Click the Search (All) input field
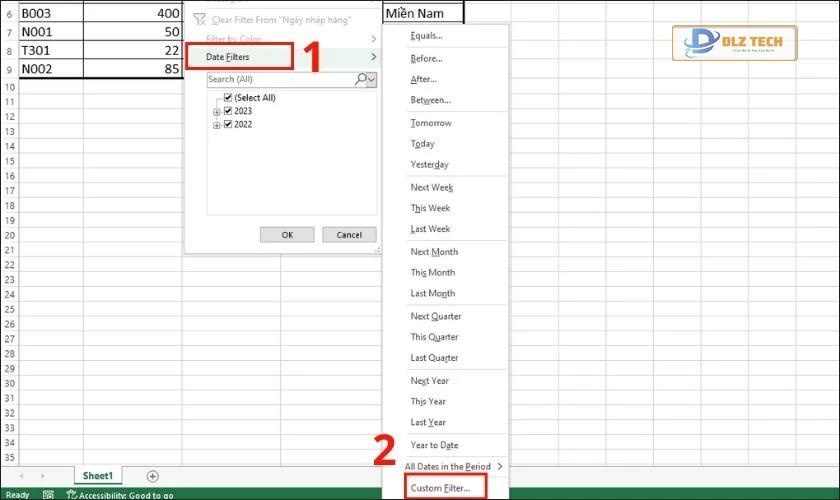Viewport: 840px width, 500px height. (280, 79)
